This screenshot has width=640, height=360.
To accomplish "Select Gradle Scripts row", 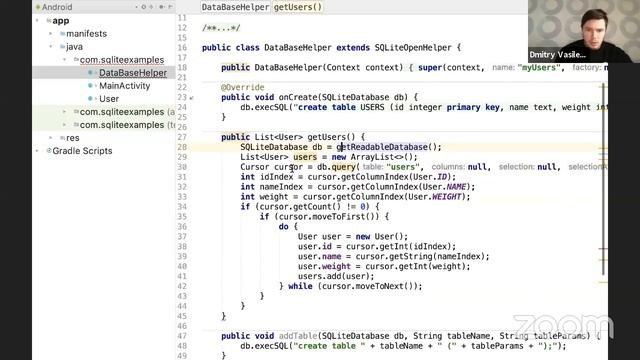I will [x=104, y=151].
